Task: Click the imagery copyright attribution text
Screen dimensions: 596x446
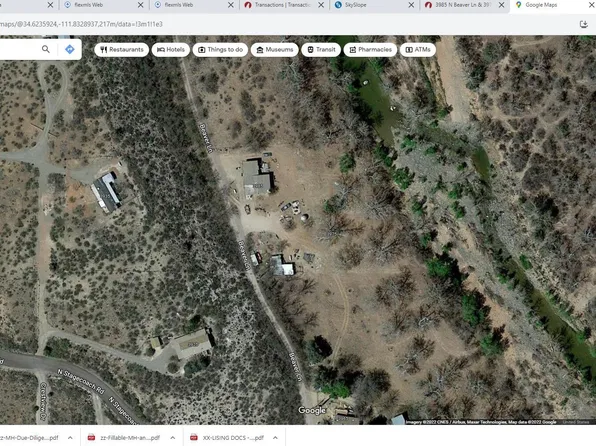Action: 481,422
